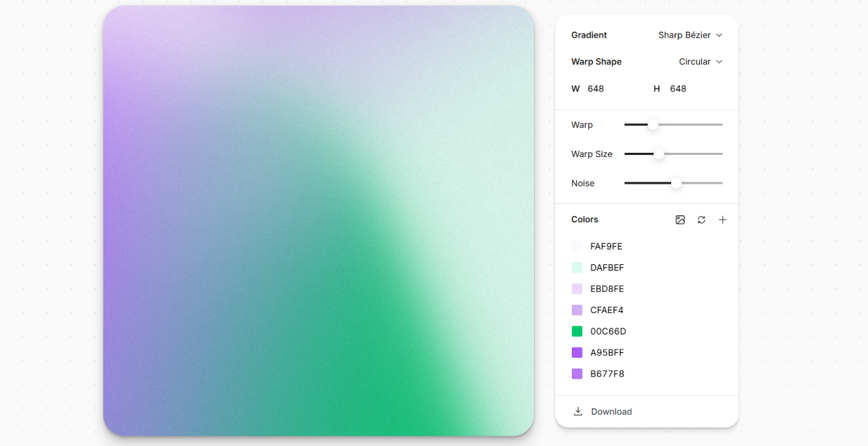Add a new color with plus icon
This screenshot has width=868, height=446.
[x=723, y=220]
